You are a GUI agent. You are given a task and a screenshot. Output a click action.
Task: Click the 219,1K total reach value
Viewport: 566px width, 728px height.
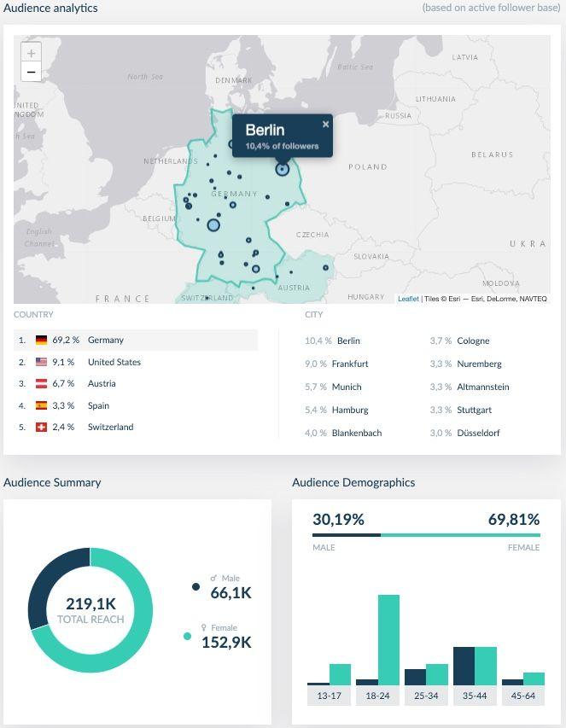click(90, 604)
